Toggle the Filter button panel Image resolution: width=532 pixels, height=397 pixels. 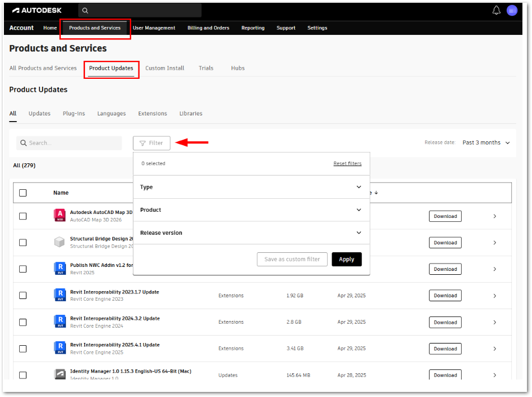click(151, 143)
